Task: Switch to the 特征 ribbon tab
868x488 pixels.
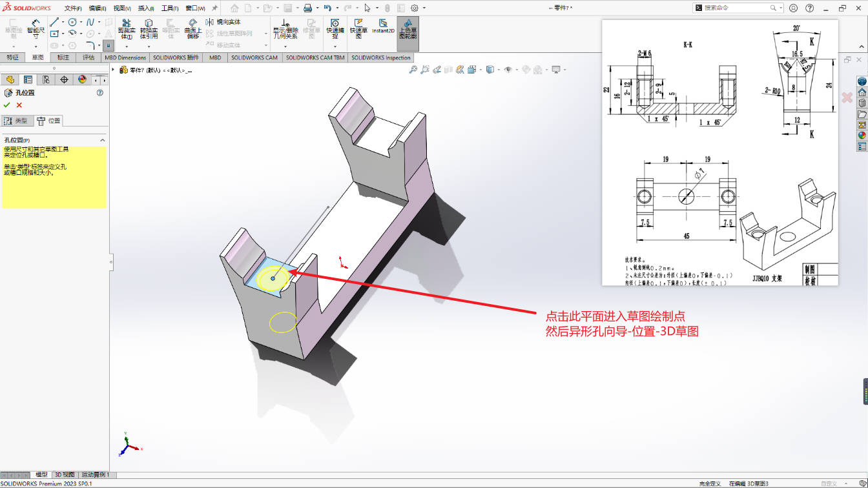Action: pos(12,57)
